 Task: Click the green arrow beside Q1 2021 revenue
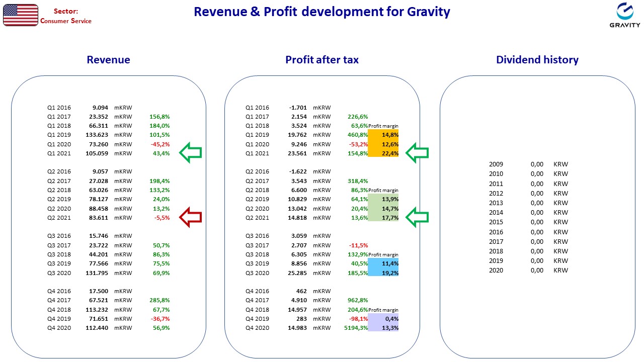pyautogui.click(x=191, y=153)
